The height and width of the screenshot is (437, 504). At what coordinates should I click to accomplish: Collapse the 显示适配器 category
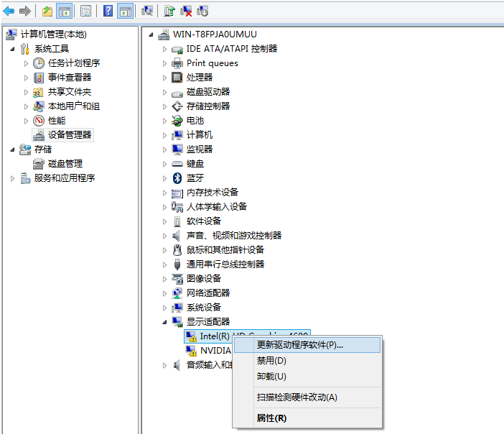click(164, 321)
